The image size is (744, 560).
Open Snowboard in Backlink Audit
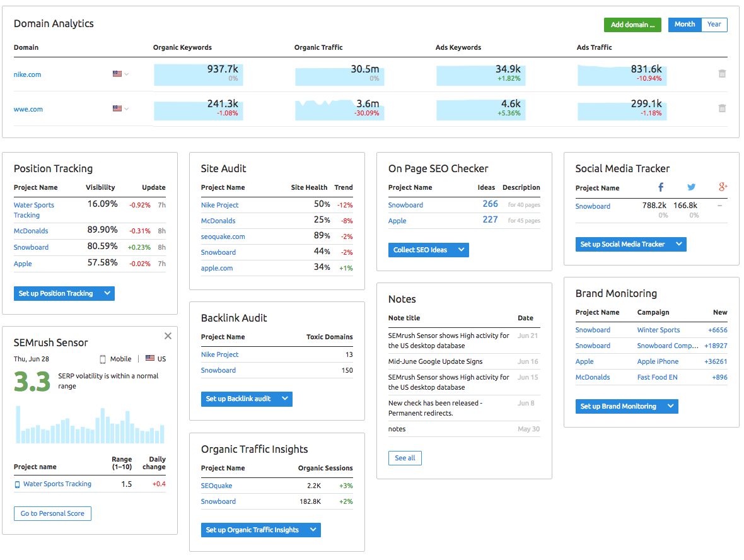pyautogui.click(x=218, y=370)
